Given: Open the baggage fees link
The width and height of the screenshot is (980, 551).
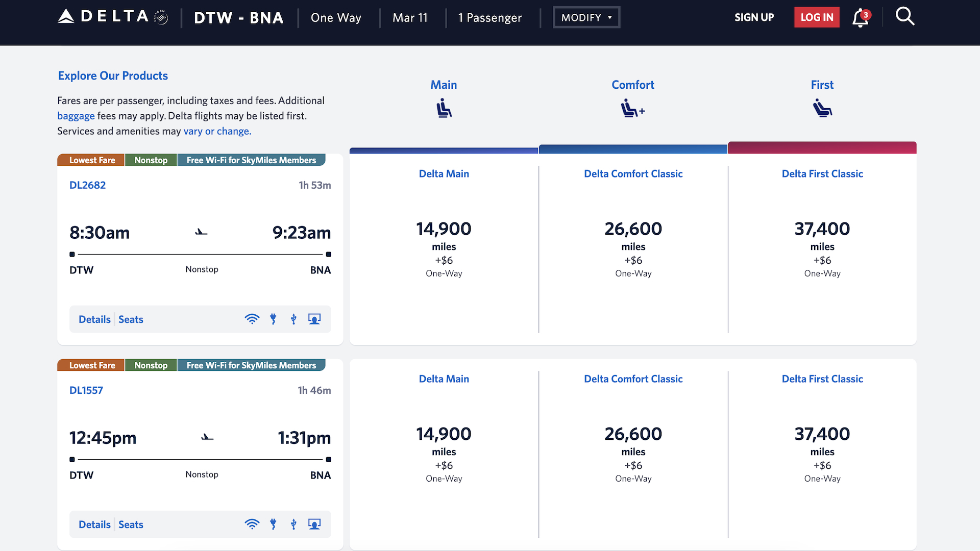Looking at the screenshot, I should coord(76,116).
